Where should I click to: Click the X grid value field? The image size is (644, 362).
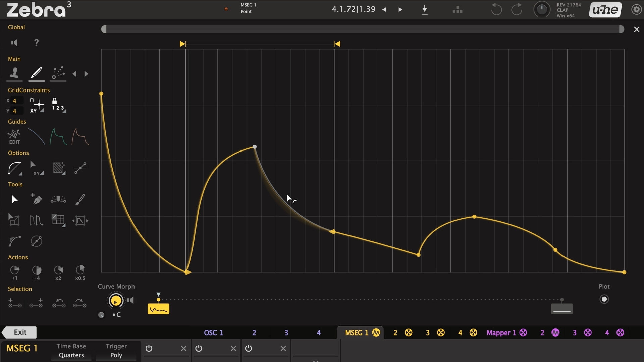pos(17,101)
